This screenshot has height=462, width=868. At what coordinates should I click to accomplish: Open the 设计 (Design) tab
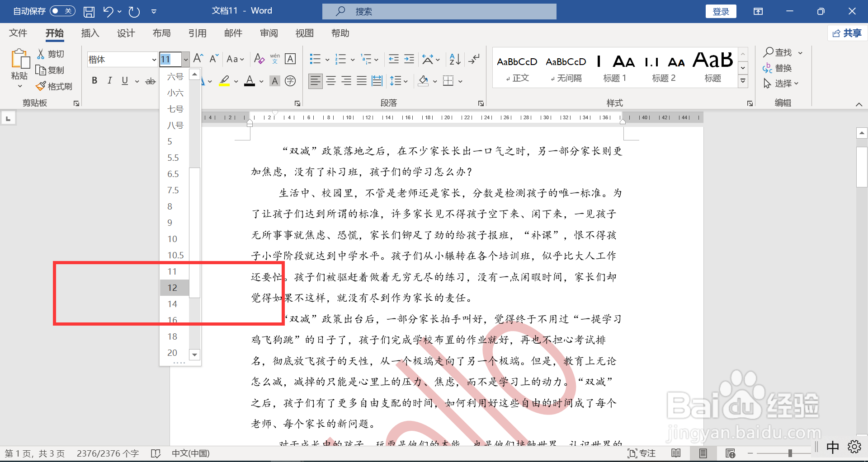point(126,33)
